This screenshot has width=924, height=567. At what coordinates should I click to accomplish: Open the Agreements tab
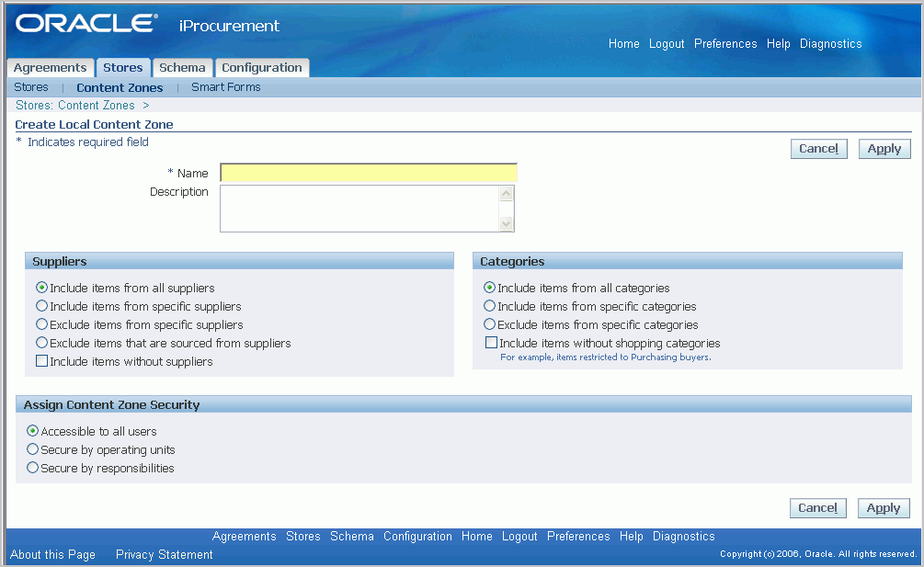tap(50, 68)
